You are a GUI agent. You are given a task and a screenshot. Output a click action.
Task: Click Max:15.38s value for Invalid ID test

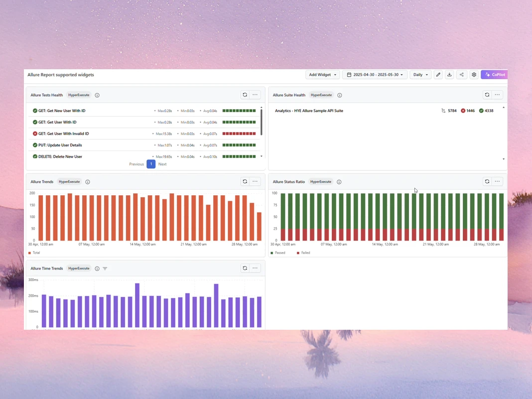[164, 133]
